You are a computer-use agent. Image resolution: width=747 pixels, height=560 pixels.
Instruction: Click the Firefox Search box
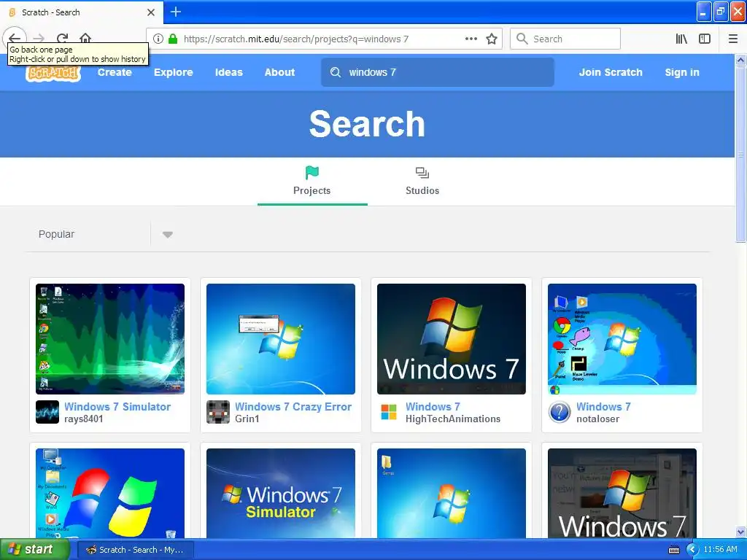(565, 39)
